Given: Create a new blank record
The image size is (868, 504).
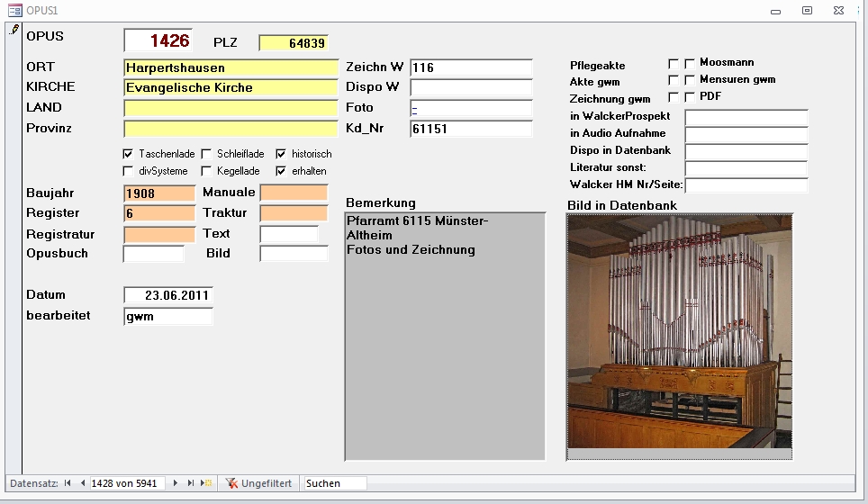Looking at the screenshot, I should pos(206,483).
